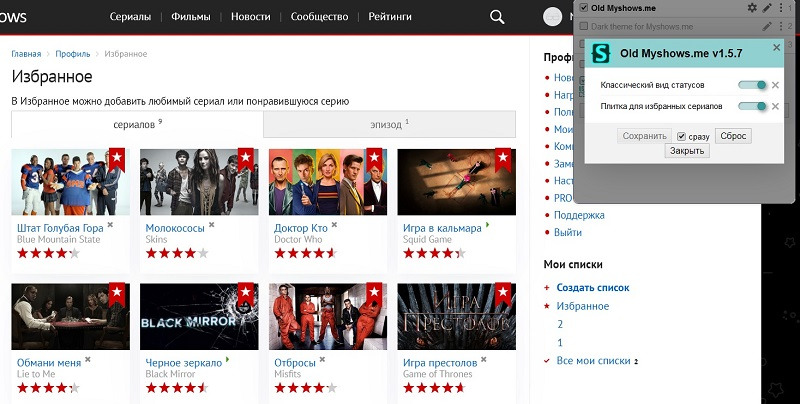Open the Black Mirror poster thumbnail
800x404 pixels.
point(199,317)
